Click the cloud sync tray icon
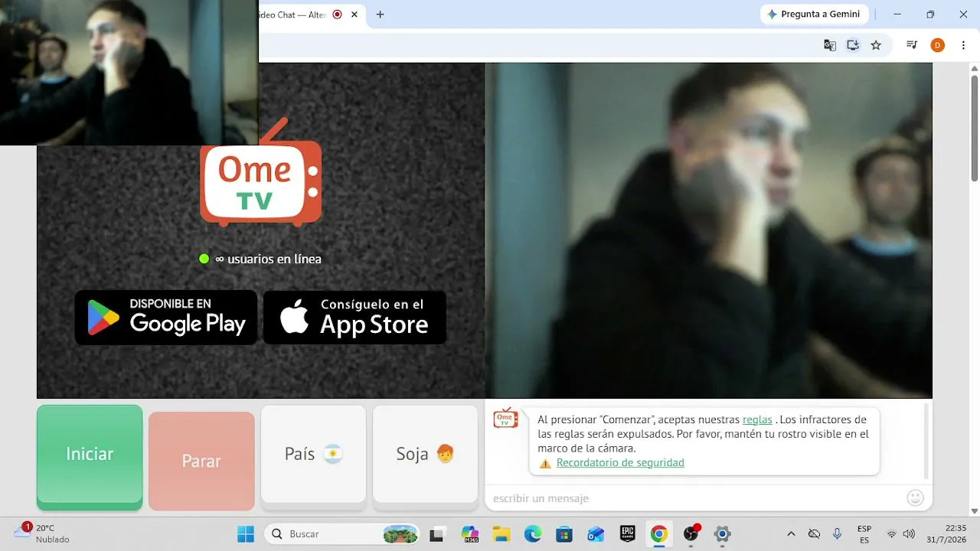The height and width of the screenshot is (551, 980). pyautogui.click(x=815, y=533)
